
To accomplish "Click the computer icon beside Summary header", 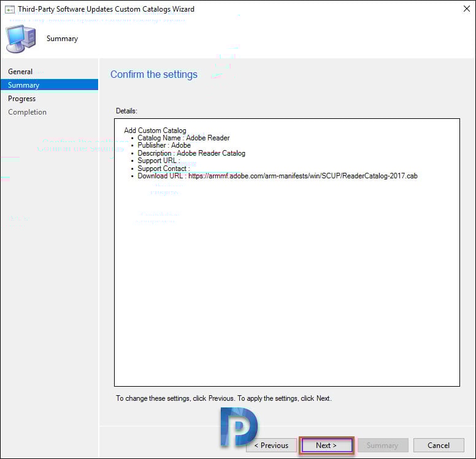I will (x=21, y=39).
